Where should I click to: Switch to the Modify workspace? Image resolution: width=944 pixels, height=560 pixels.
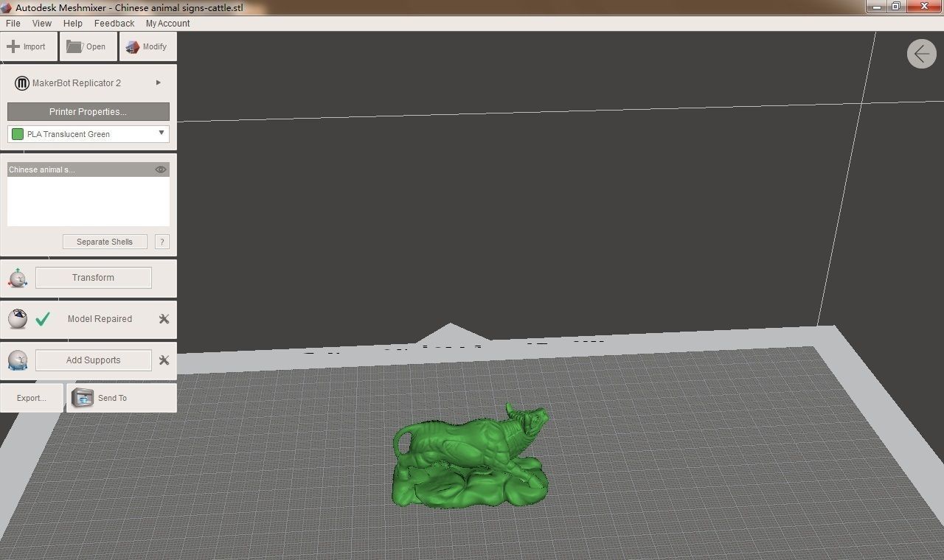click(147, 46)
